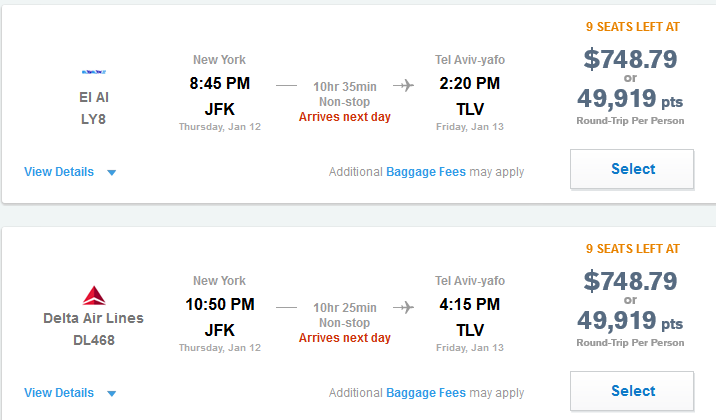The height and width of the screenshot is (420, 716).
Task: Click the 49,919 pts price on Delta flight
Action: click(x=630, y=320)
